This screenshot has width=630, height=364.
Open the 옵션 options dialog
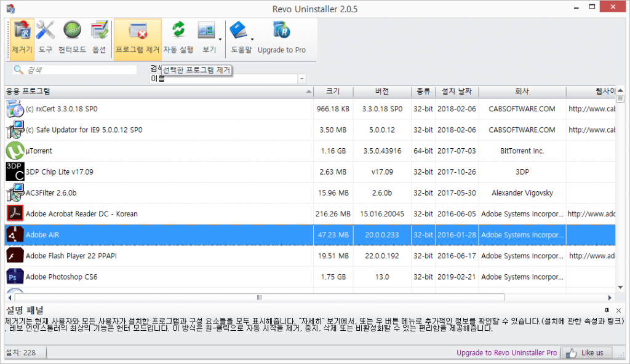pos(99,39)
